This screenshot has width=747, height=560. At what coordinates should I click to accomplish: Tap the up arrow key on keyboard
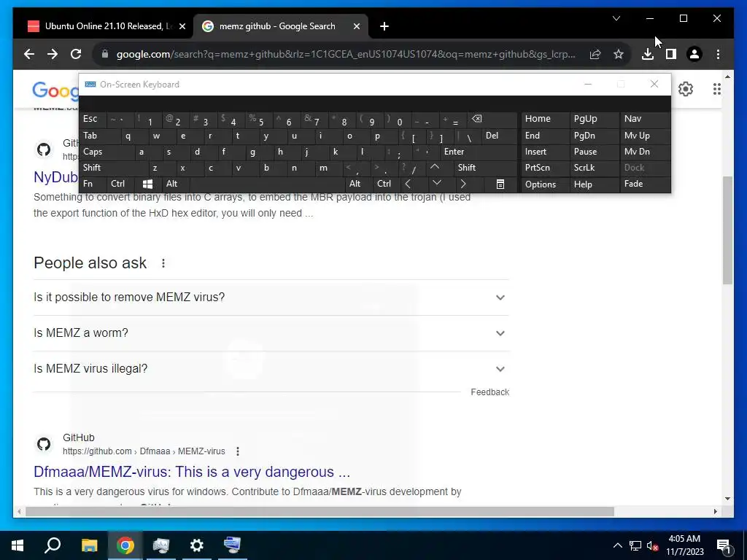[x=435, y=167]
